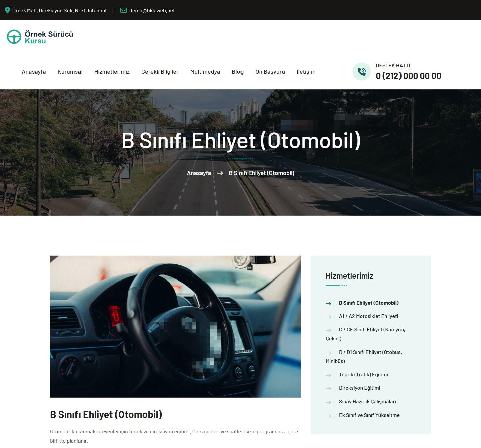
Task: Open the Gerekli Bilgiler menu
Action: point(160,72)
